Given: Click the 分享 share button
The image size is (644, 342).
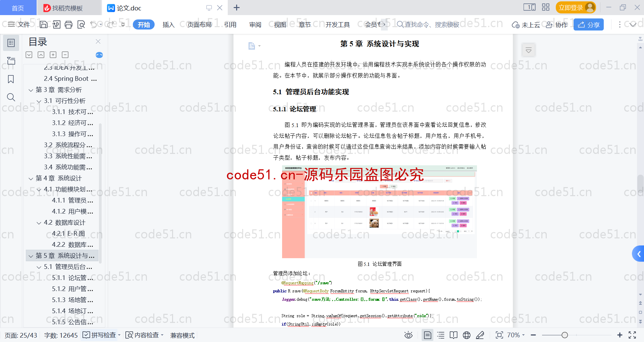Looking at the screenshot, I should [589, 24].
